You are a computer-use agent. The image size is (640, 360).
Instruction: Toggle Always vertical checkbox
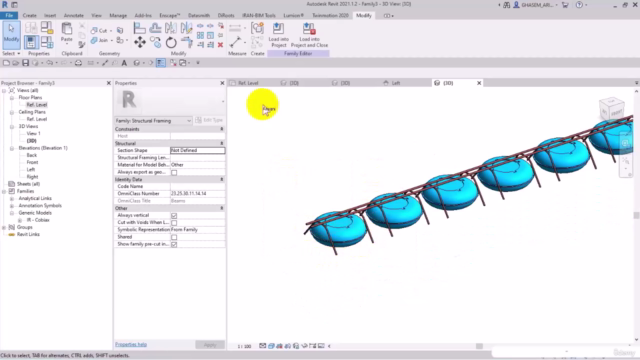pos(174,216)
